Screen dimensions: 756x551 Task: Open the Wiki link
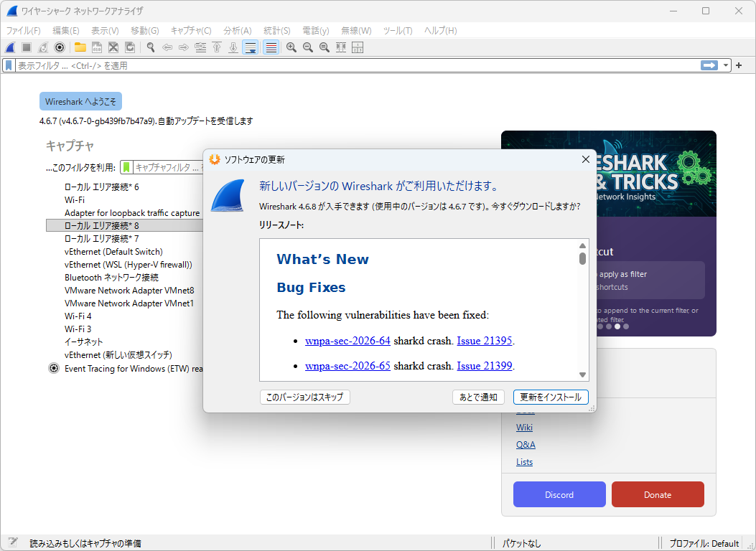[524, 427]
